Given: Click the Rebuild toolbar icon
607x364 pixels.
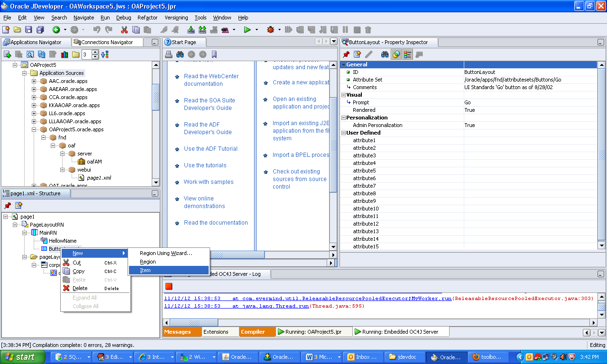Looking at the screenshot, I should pyautogui.click(x=202, y=30).
